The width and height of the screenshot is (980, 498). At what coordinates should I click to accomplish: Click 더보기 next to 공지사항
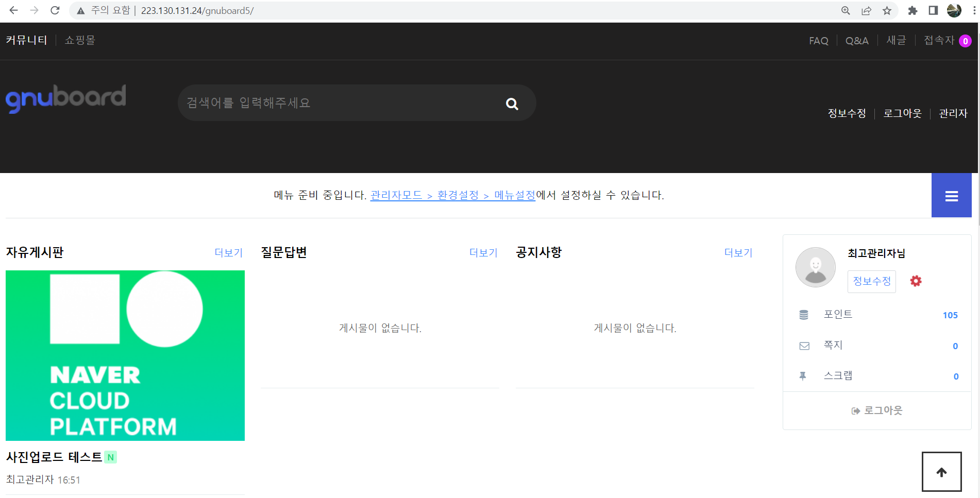pos(738,253)
